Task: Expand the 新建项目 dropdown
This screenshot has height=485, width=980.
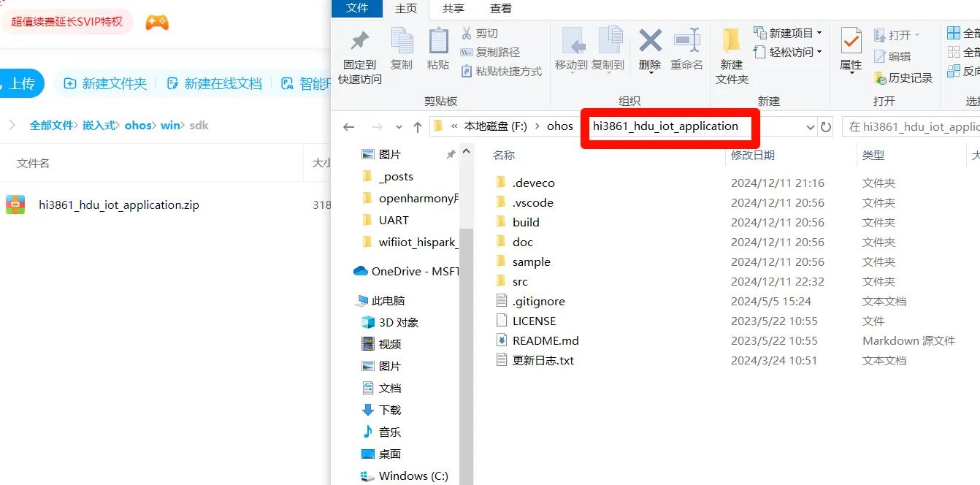Action: tap(819, 33)
